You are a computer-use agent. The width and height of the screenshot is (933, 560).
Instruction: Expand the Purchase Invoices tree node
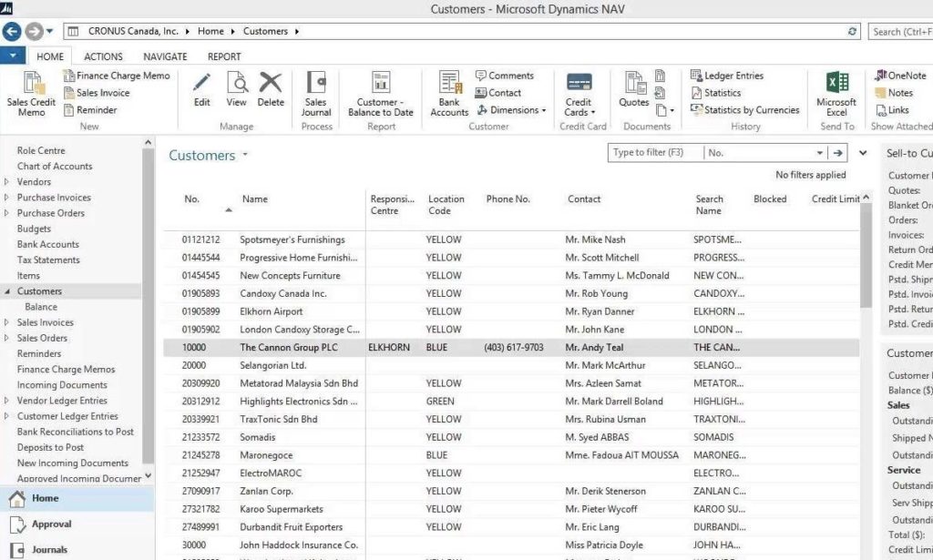tap(6, 198)
